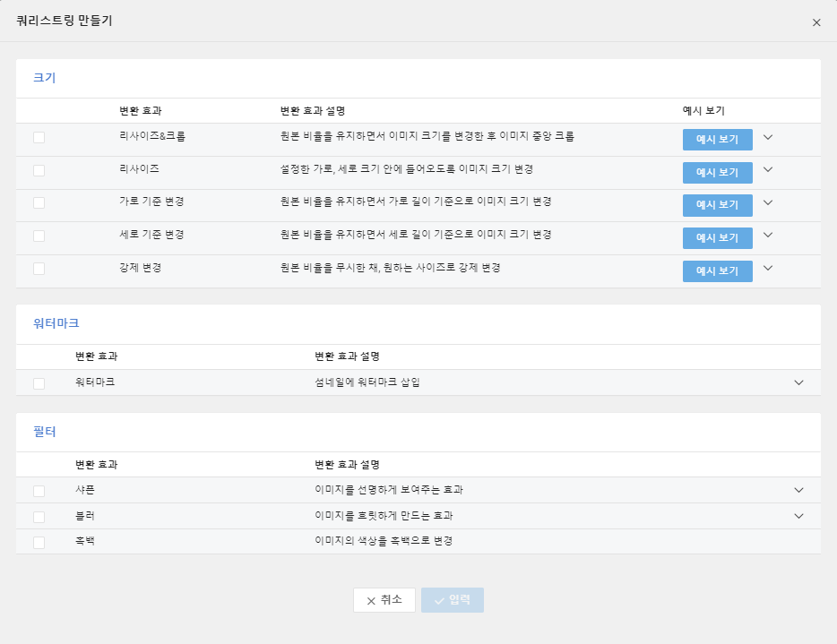The height and width of the screenshot is (644, 837).
Task: Click the 강제 변경 effect name
Action: point(141,268)
